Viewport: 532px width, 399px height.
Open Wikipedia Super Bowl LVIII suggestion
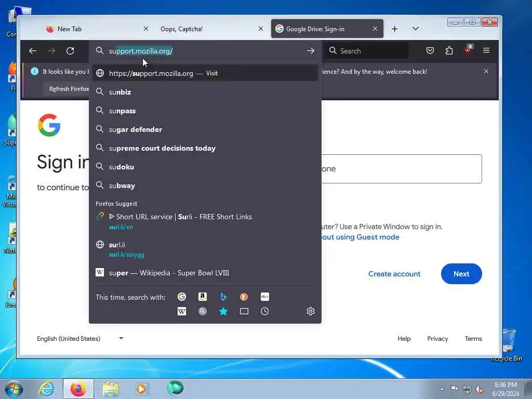205,273
